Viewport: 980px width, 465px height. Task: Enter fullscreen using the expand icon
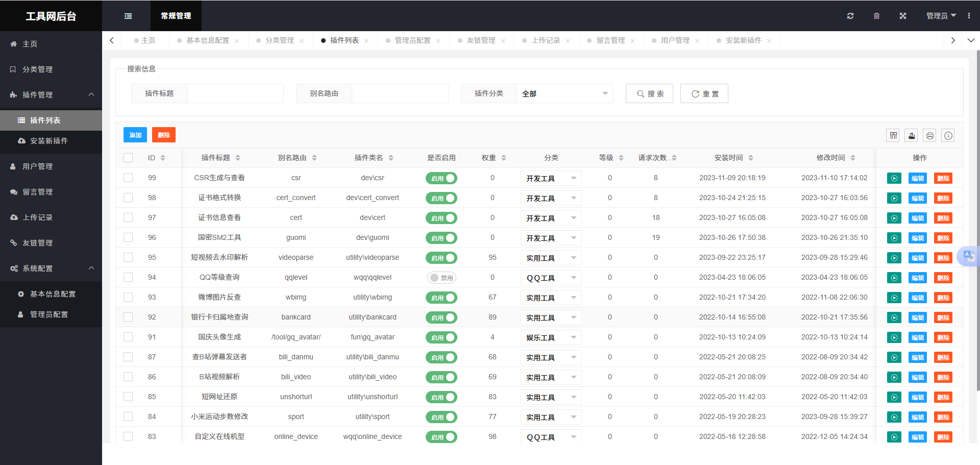tap(903, 16)
